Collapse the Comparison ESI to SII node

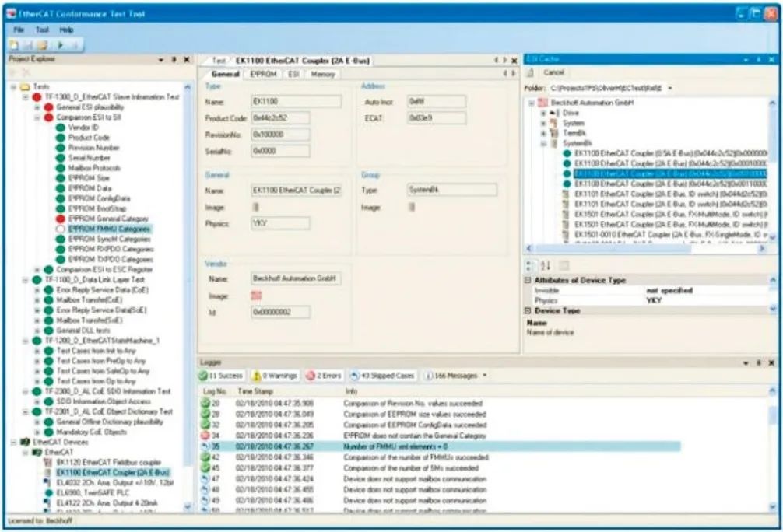37,117
